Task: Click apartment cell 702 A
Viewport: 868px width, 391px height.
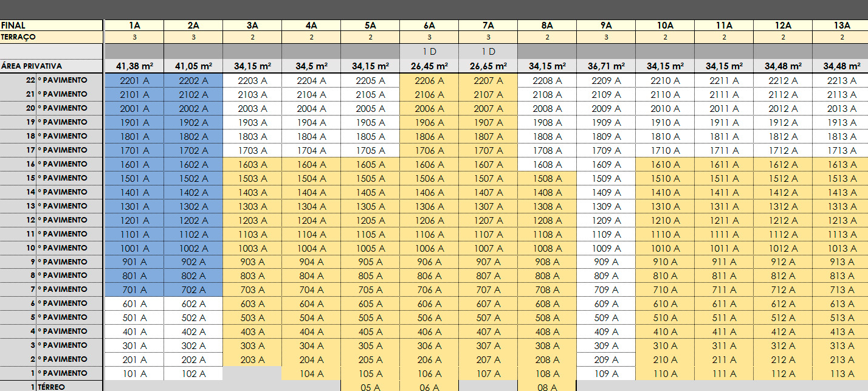Action: tap(193, 290)
